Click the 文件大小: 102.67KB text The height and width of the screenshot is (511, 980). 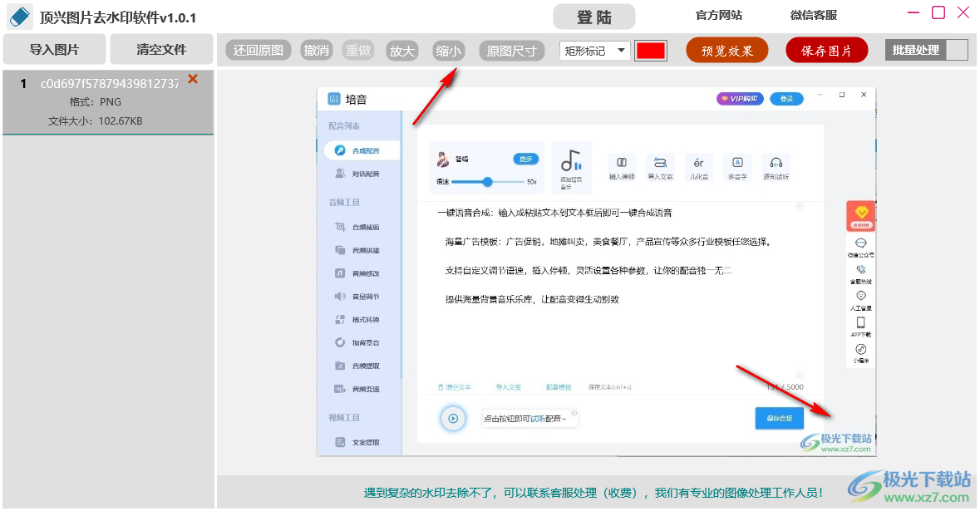pyautogui.click(x=95, y=120)
